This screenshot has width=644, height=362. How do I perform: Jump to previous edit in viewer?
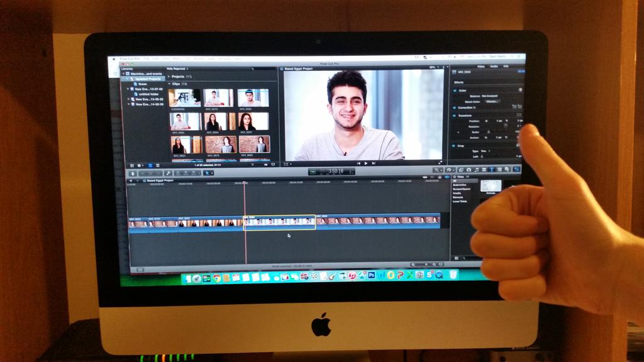(x=358, y=163)
